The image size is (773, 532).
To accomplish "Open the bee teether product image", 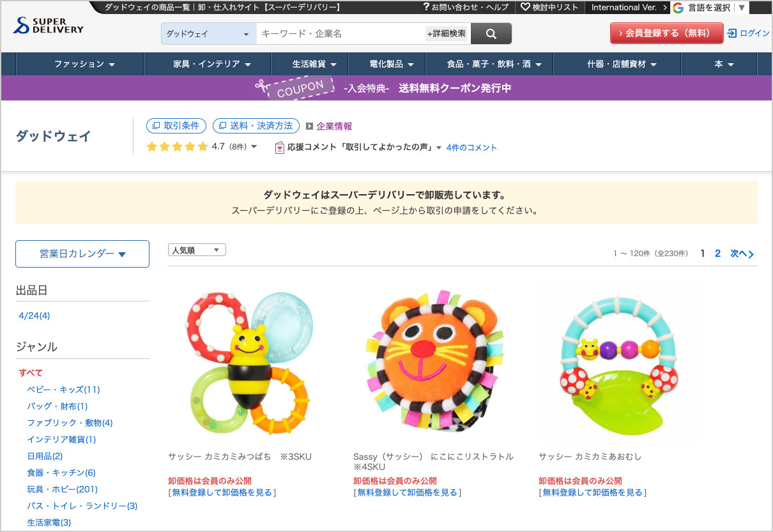I will [249, 364].
